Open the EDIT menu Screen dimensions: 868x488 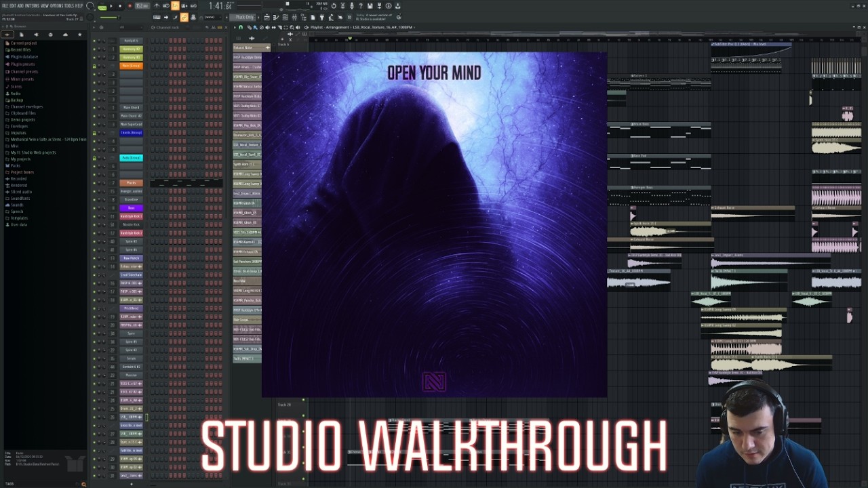click(x=13, y=5)
